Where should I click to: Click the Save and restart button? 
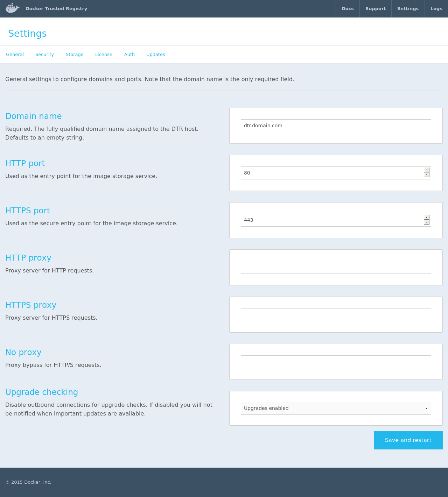click(408, 440)
